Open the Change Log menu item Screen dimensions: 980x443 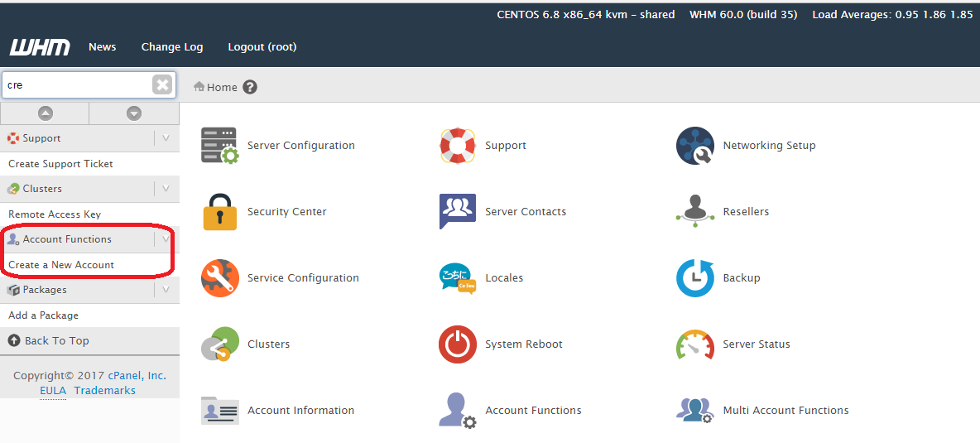point(172,47)
